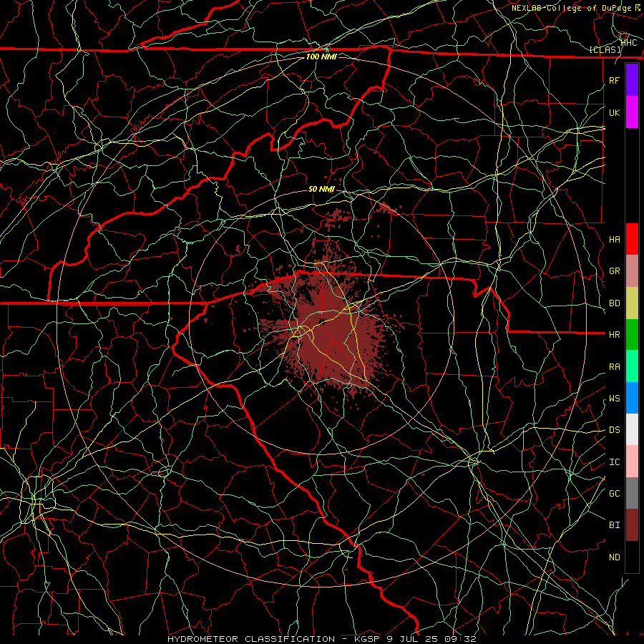This screenshot has width=644, height=644.
Task: Click the light green RA legend swatch
Action: [x=632, y=366]
